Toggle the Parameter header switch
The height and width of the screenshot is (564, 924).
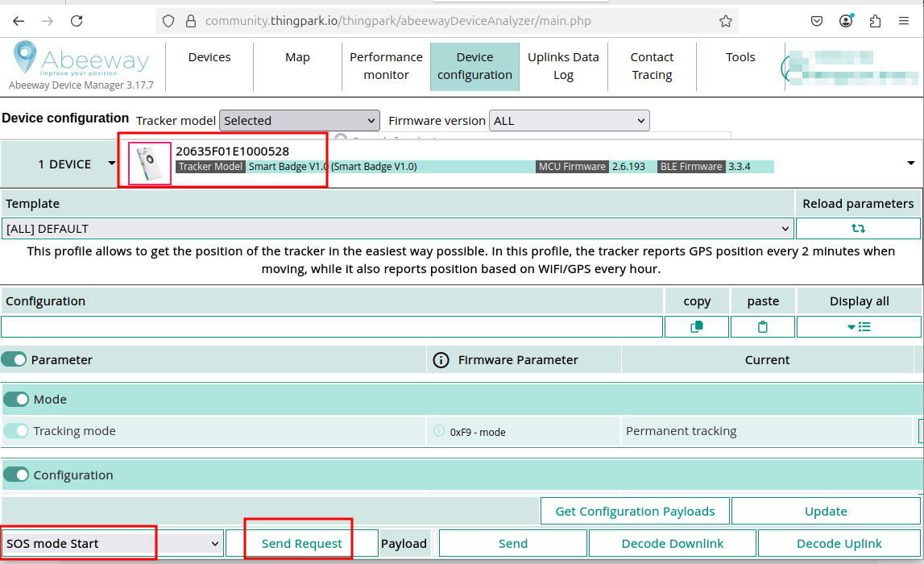[14, 359]
